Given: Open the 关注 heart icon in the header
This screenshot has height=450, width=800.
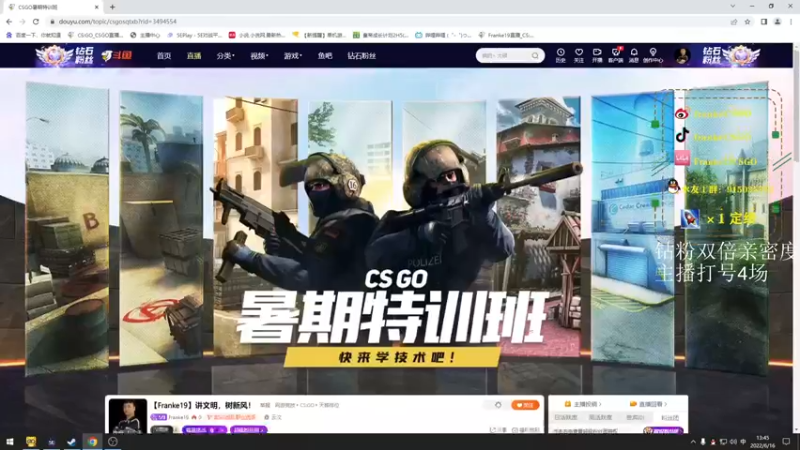Looking at the screenshot, I should pyautogui.click(x=579, y=55).
